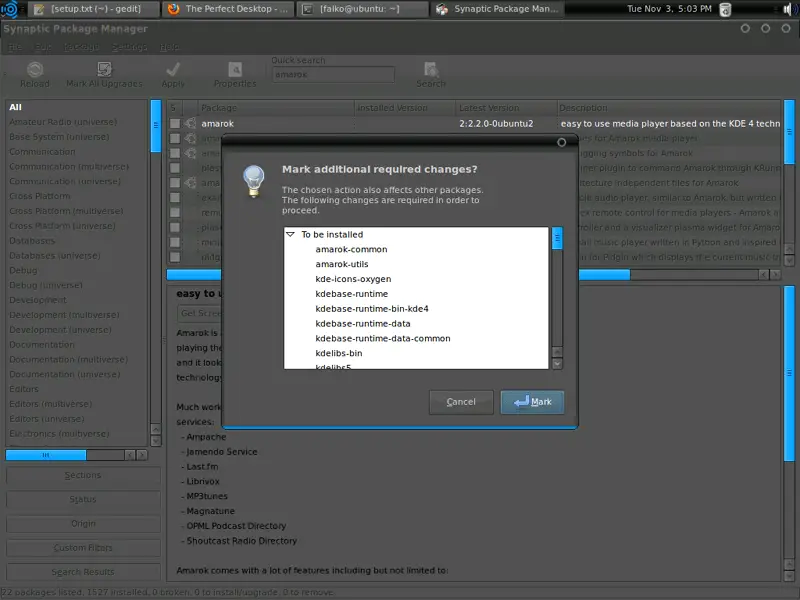The image size is (800, 600).
Task: Select kdebase-runtime-bin-kde4 in the dialog list
Action: pos(371,309)
